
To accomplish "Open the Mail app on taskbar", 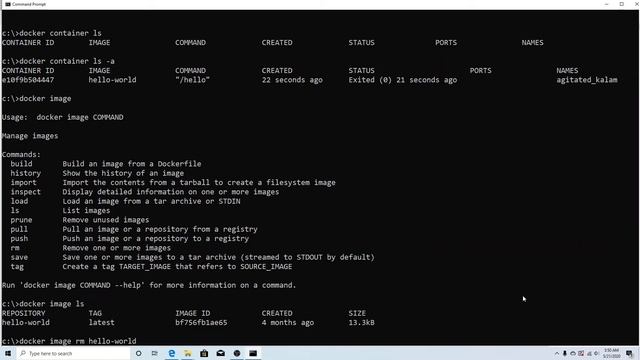I will (x=220, y=353).
